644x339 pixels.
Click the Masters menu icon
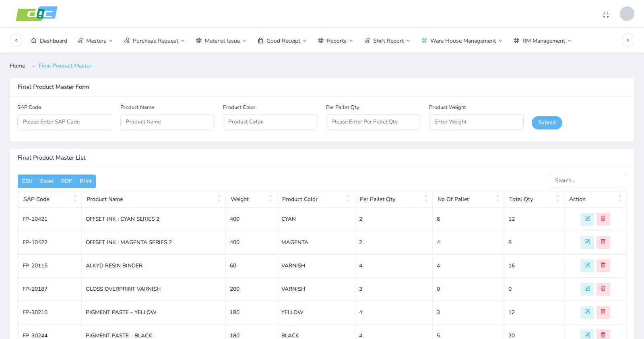click(80, 41)
